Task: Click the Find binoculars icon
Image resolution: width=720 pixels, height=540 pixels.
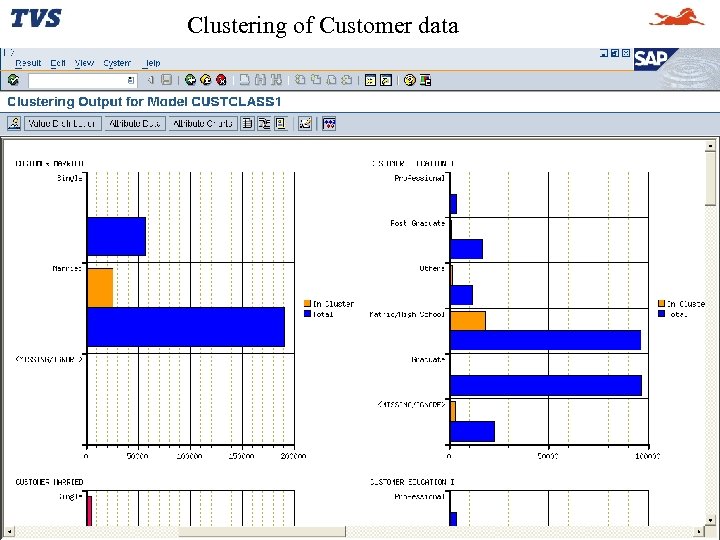Action: pyautogui.click(x=260, y=80)
